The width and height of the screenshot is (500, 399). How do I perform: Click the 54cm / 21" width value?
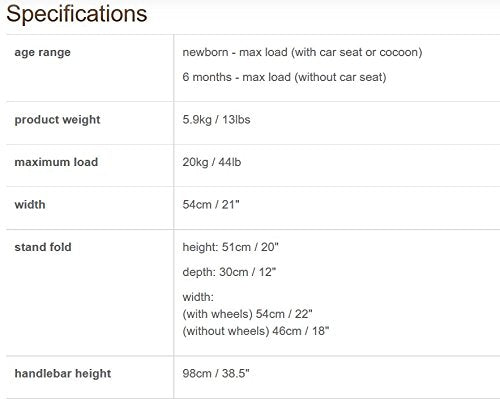coord(211,204)
